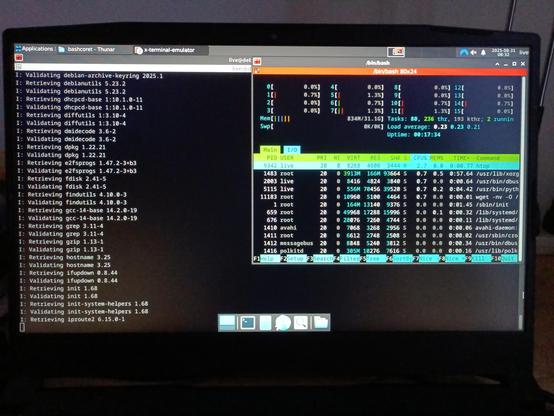Viewport: 554px width, 416px height.
Task: Select process 1412 messagebus row
Action: 386,244
